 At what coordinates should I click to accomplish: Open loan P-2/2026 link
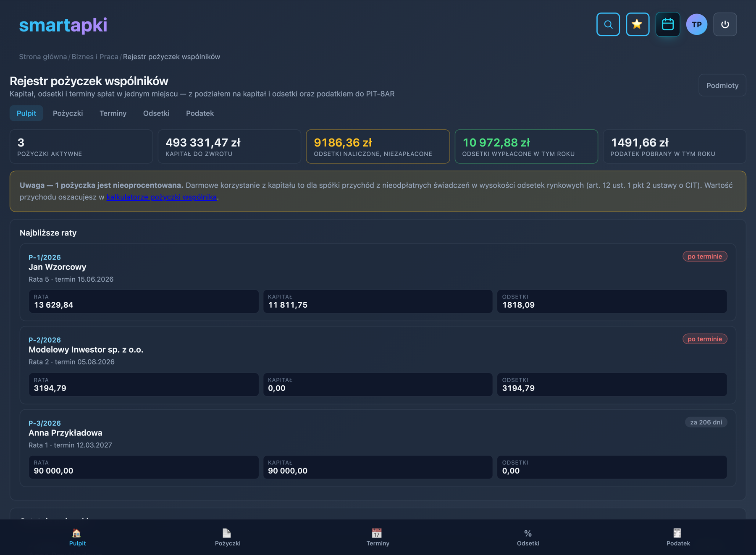pos(45,340)
